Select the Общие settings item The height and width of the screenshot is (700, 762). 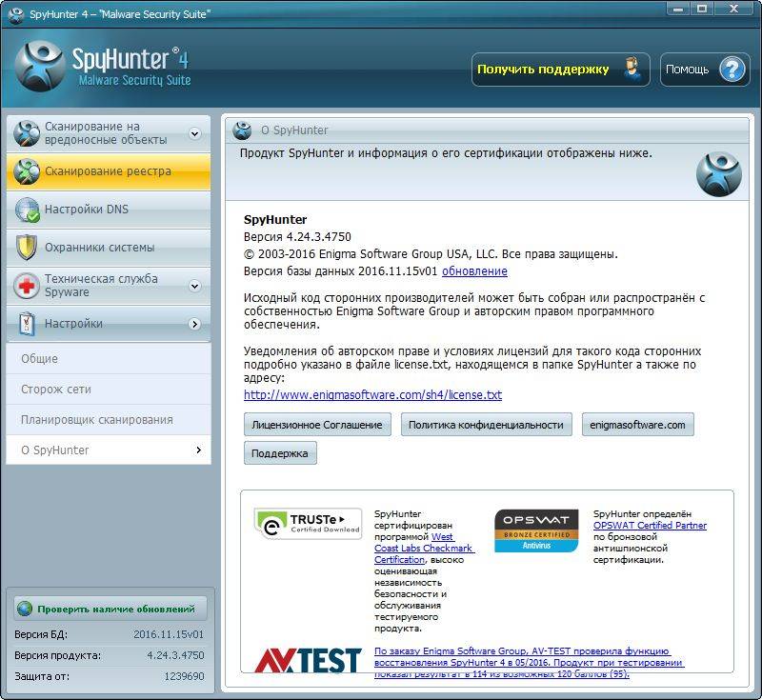point(109,358)
